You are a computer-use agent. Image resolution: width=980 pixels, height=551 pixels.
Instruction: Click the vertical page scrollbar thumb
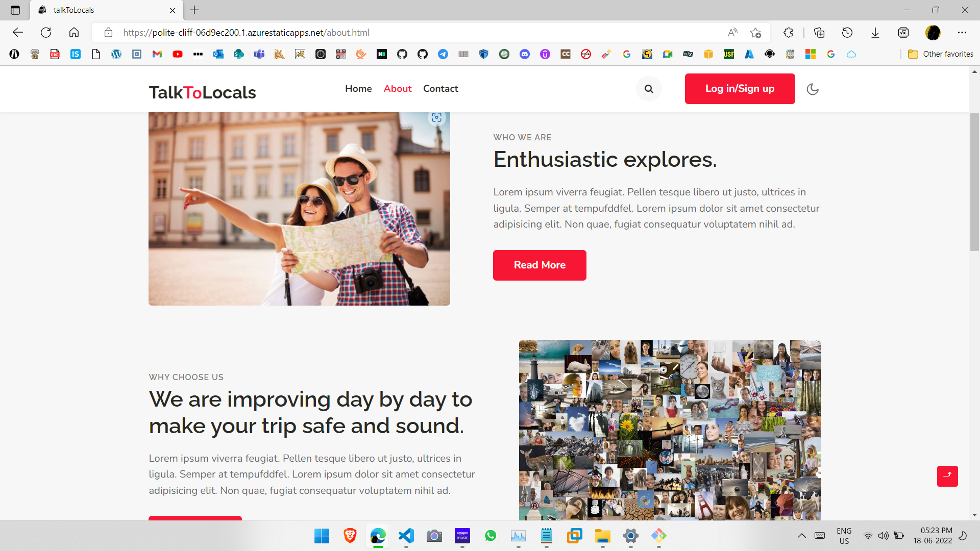coord(974,181)
